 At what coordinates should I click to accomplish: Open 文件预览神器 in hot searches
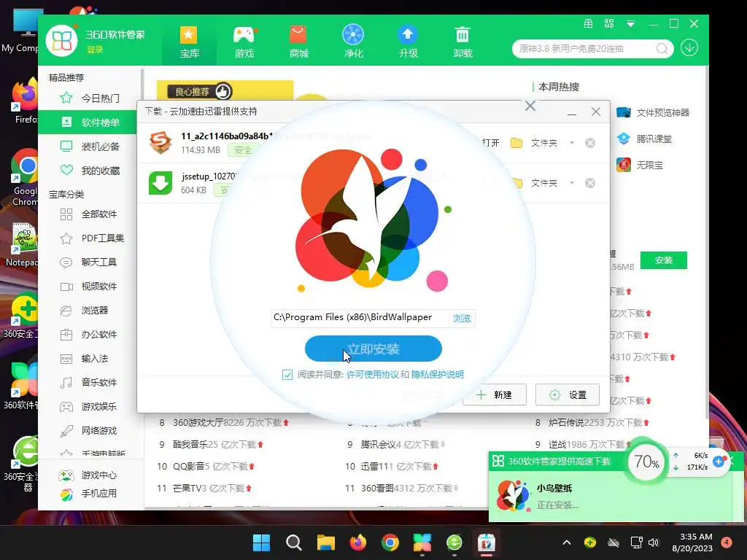(x=653, y=113)
